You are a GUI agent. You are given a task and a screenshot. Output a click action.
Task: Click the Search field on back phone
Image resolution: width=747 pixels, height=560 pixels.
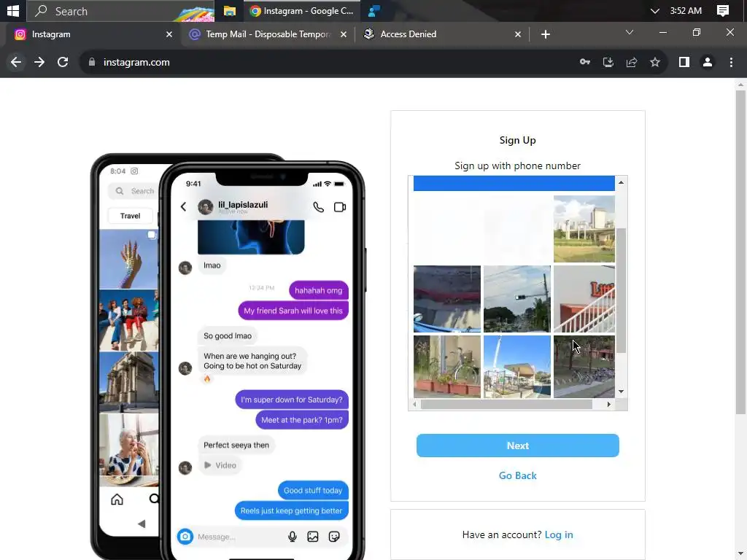[x=133, y=191]
